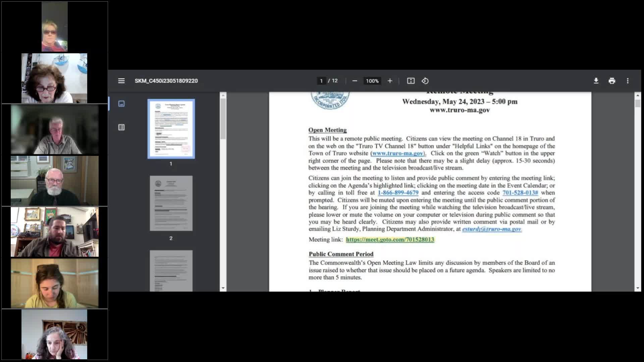
Task: Rotate the document counterclockwise
Action: (425, 81)
